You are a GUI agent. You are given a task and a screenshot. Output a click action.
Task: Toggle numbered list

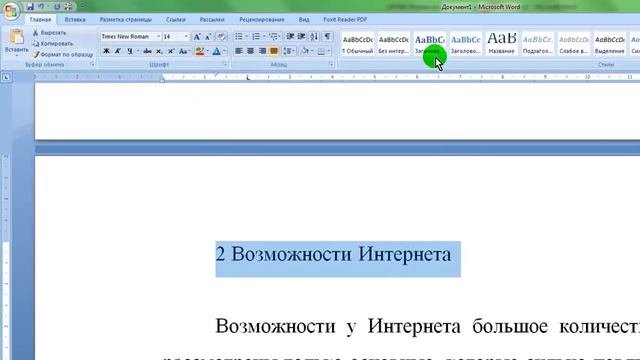coord(256,37)
